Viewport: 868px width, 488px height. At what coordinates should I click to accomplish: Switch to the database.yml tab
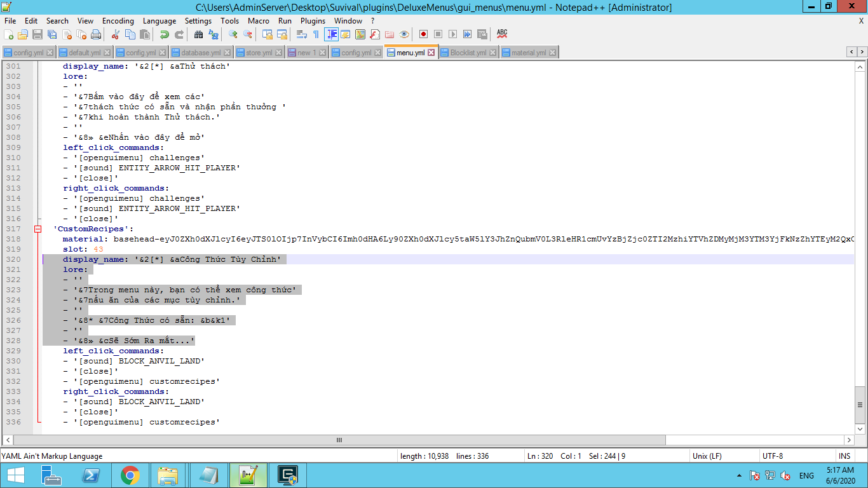[x=201, y=53]
